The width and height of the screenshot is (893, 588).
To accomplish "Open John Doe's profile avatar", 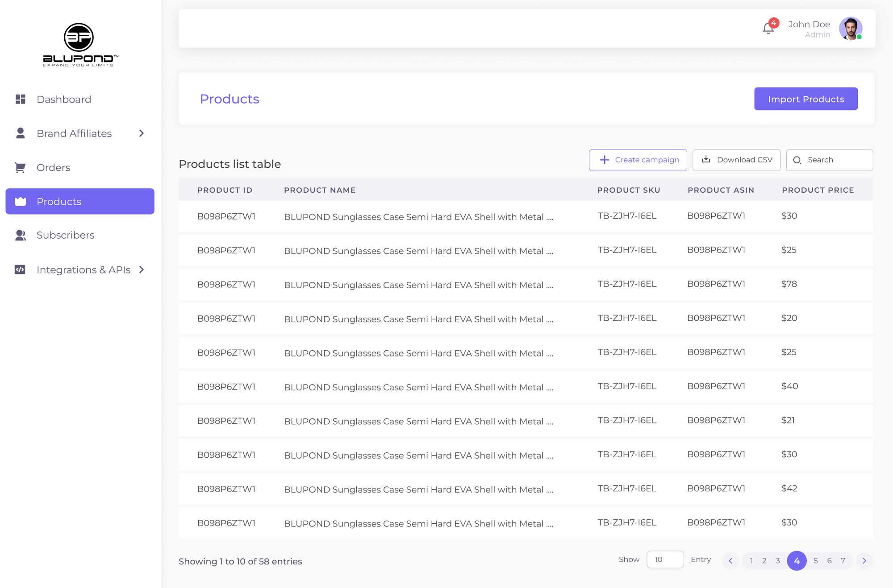I will coord(850,29).
